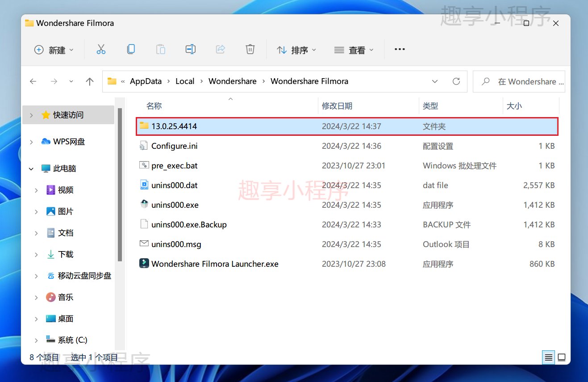Screen dimensions: 588x382
Task: Click AppData in the address path
Action: point(146,81)
